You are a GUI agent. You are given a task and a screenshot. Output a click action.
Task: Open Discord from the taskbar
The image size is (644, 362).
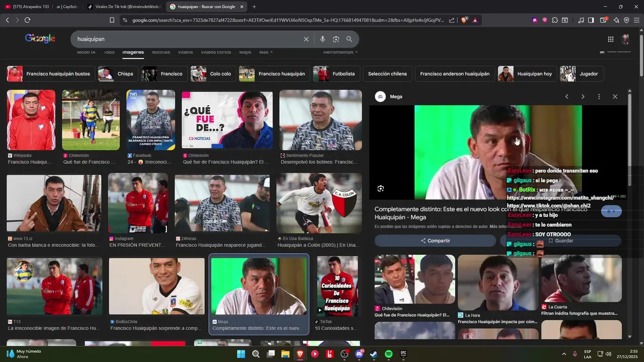tap(359, 354)
